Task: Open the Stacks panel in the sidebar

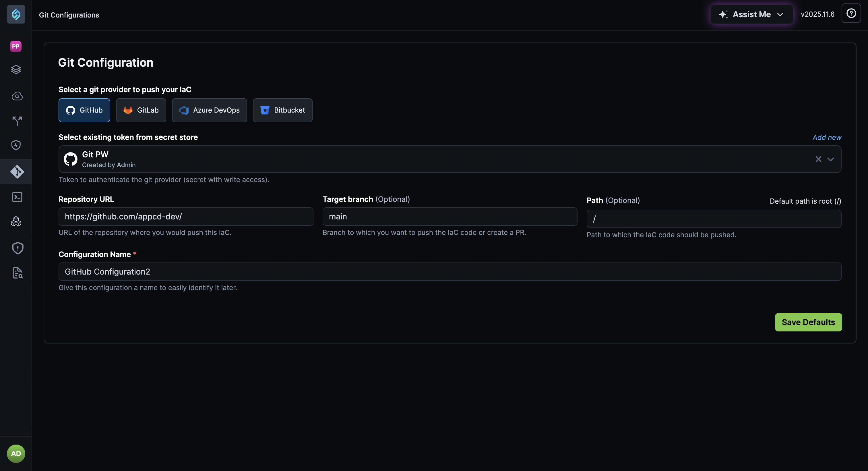Action: click(16, 70)
